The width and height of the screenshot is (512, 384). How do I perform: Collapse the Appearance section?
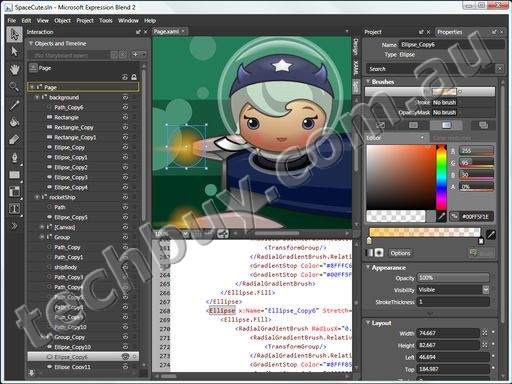(368, 267)
